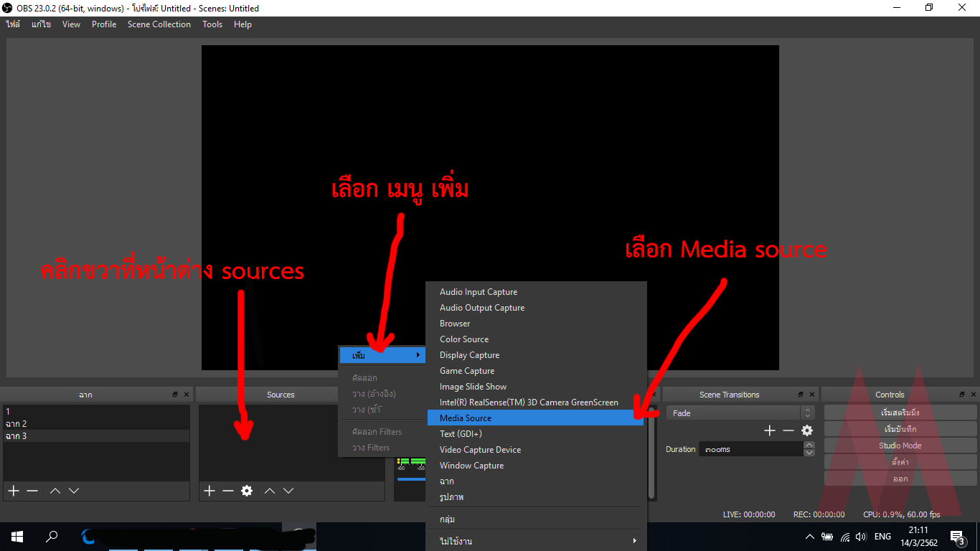Add a new scene with the ฉาก panel plus icon
The width and height of the screenshot is (980, 551).
[13, 491]
